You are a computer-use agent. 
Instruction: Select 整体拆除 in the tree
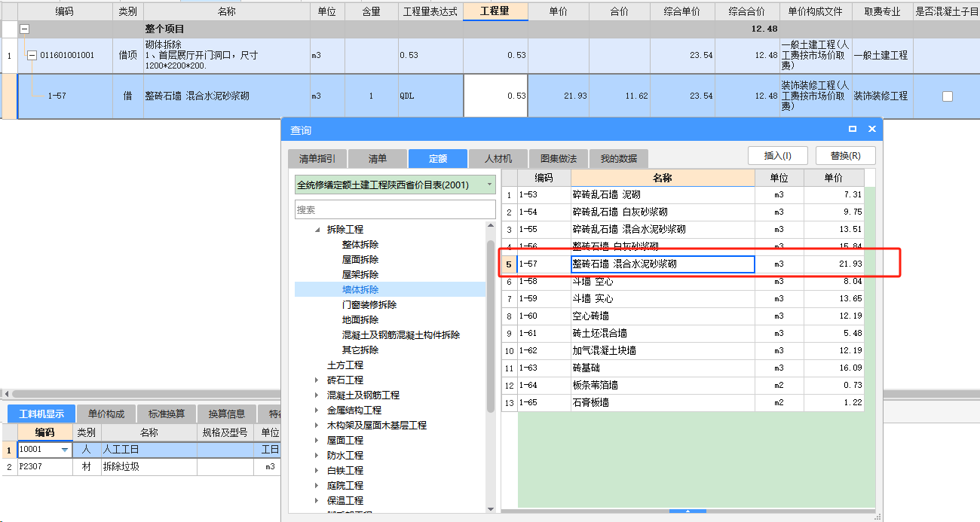(360, 245)
